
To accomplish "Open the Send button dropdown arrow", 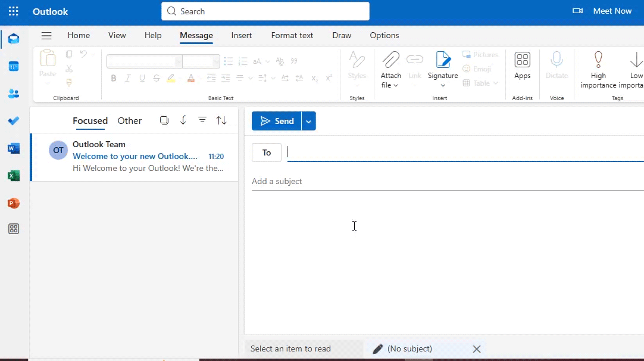I will [x=308, y=121].
